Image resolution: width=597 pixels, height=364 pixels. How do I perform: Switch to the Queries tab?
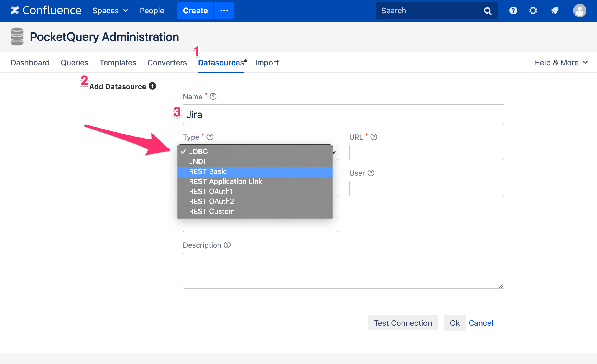[75, 63]
